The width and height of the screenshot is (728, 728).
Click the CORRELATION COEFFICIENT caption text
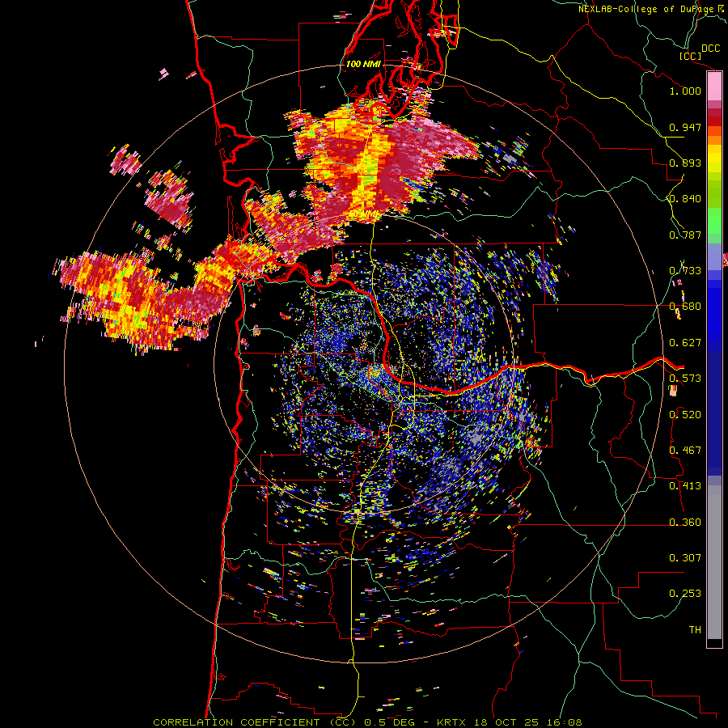pyautogui.click(x=255, y=722)
